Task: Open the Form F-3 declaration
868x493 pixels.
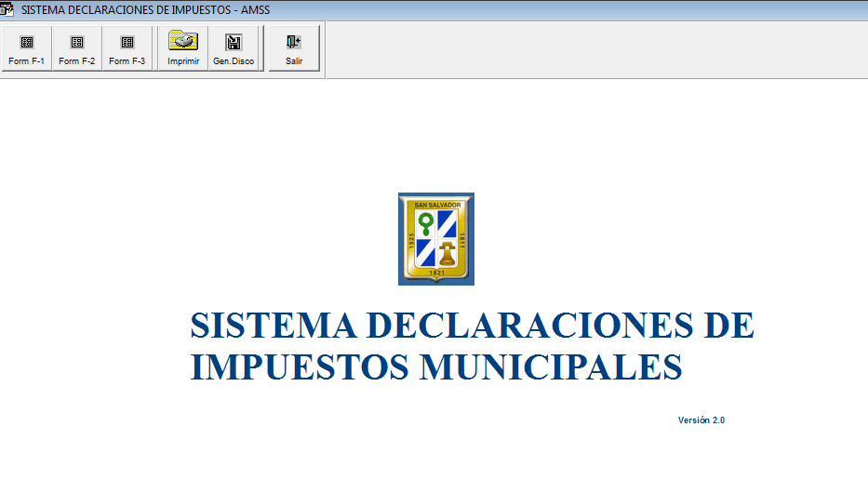Action: (127, 48)
